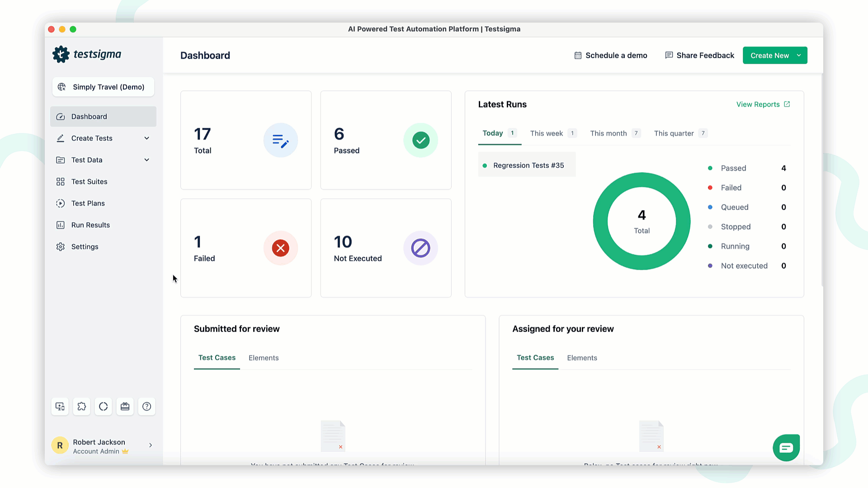This screenshot has height=488, width=868.
Task: Go to Test Plans in sidebar
Action: coord(88,203)
